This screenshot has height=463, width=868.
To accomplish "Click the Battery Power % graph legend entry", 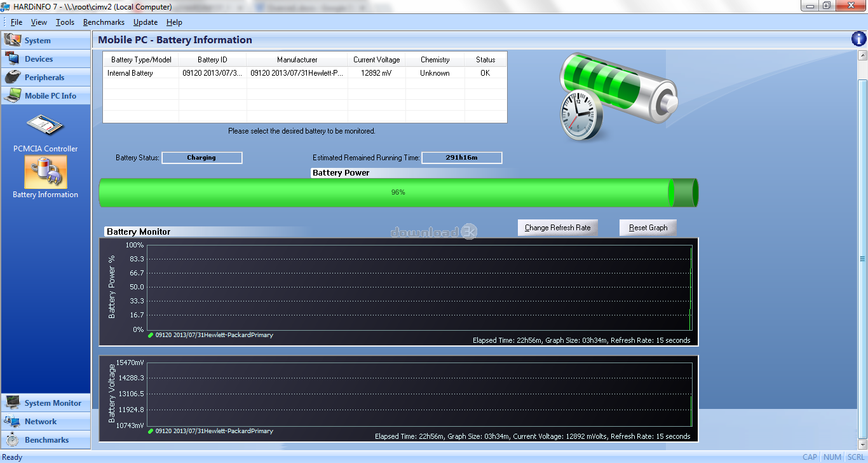I will pos(210,335).
